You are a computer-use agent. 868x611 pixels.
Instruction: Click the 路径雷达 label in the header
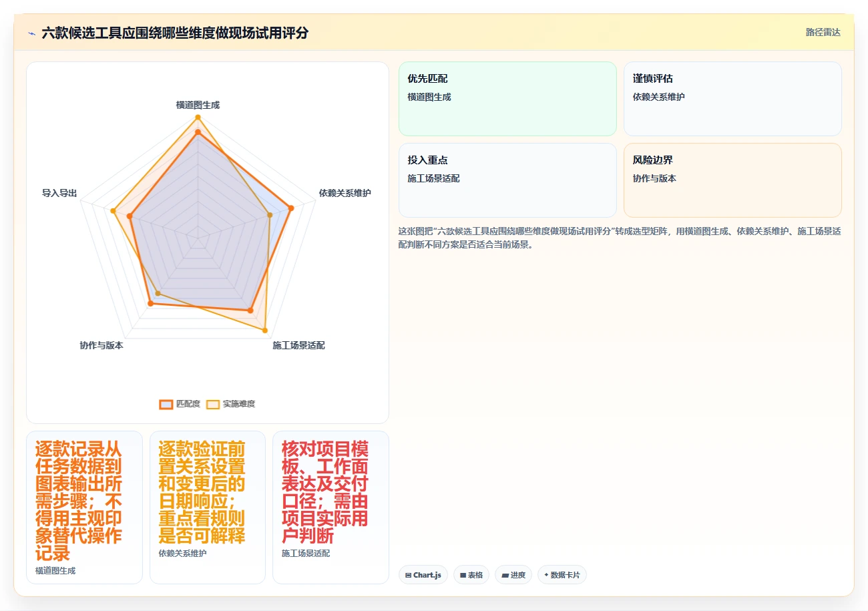[x=823, y=32]
